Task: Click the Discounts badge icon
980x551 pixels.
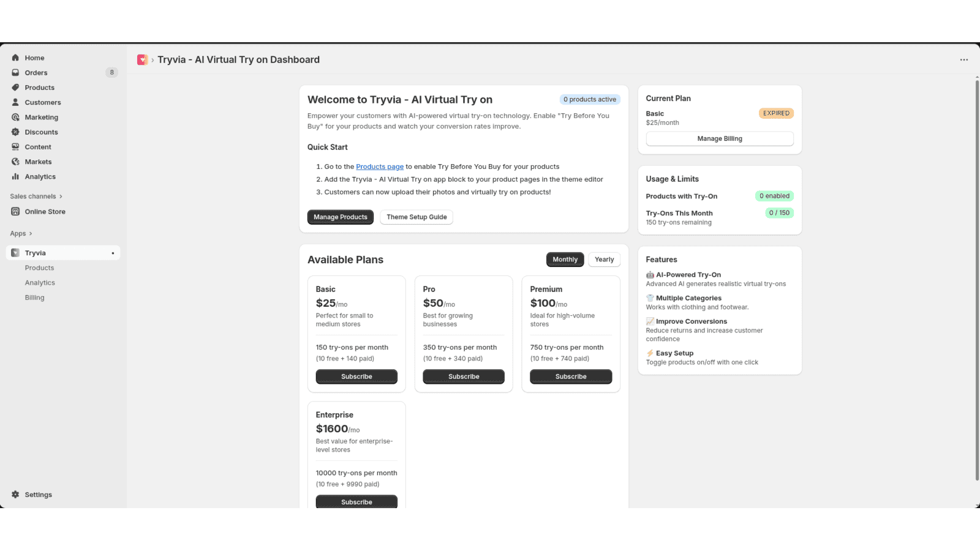Action: pos(15,132)
